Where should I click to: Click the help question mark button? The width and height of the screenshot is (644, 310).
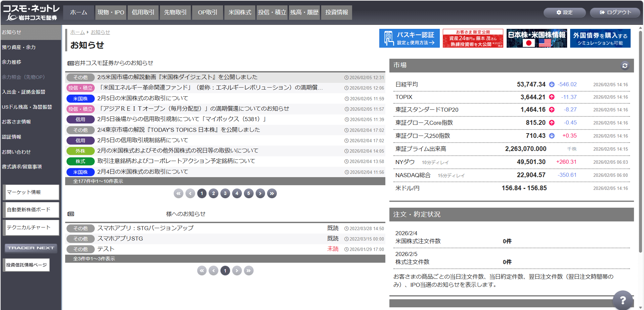622,300
